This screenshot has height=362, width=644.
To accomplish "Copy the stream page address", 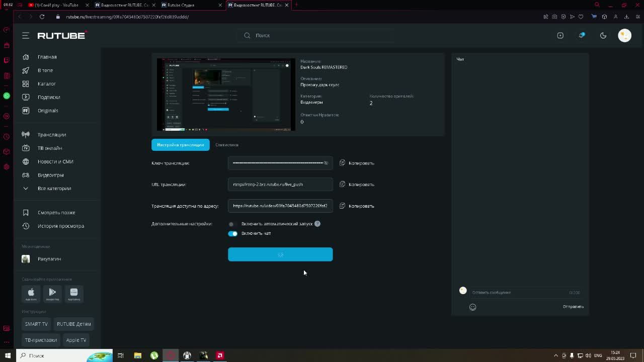I will pos(357,206).
